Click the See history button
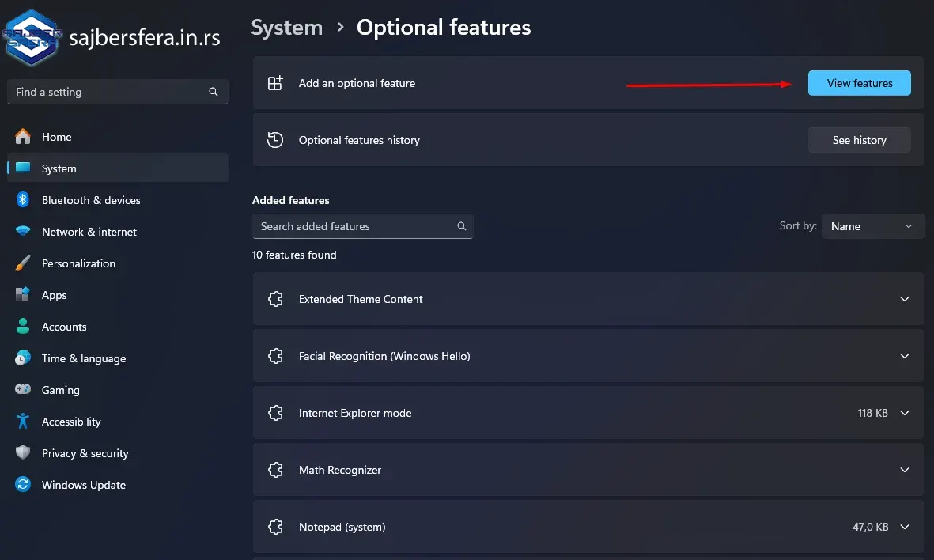The height and width of the screenshot is (560, 934). click(859, 140)
